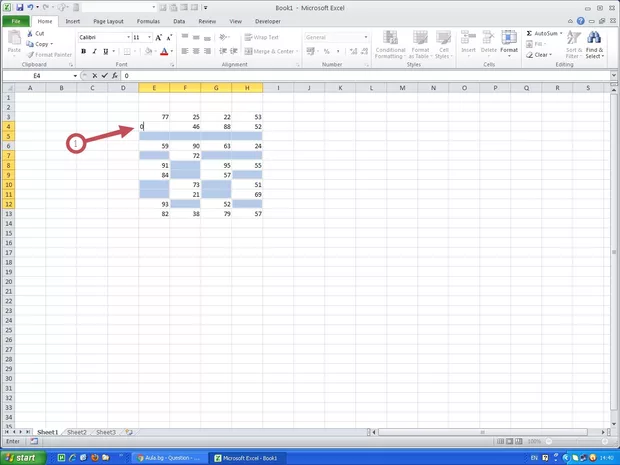Switch to the Page Layout tab
620x465 pixels.
(x=108, y=21)
